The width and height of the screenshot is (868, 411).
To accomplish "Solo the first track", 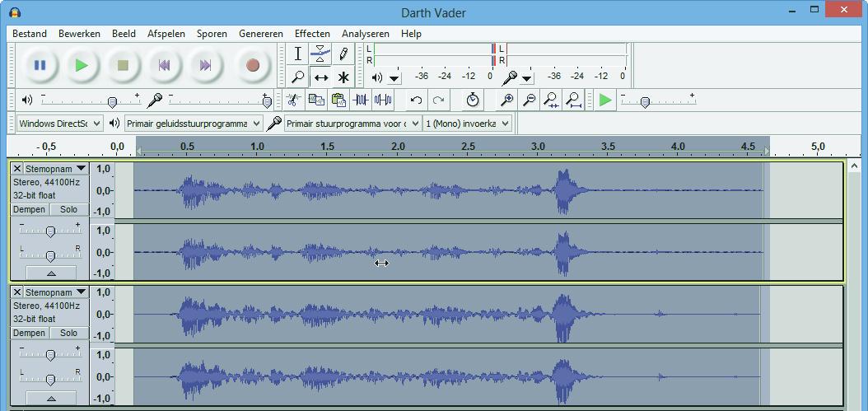I will click(x=68, y=209).
